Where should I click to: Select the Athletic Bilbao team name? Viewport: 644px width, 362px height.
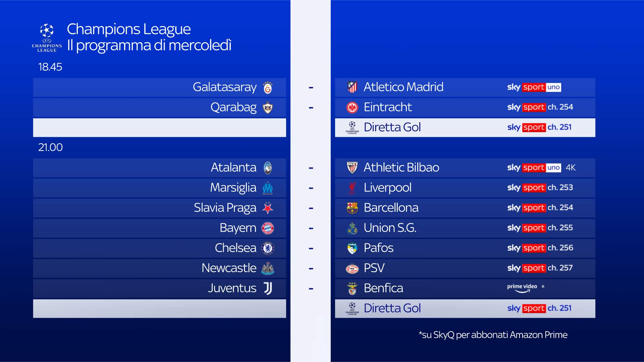pos(401,168)
